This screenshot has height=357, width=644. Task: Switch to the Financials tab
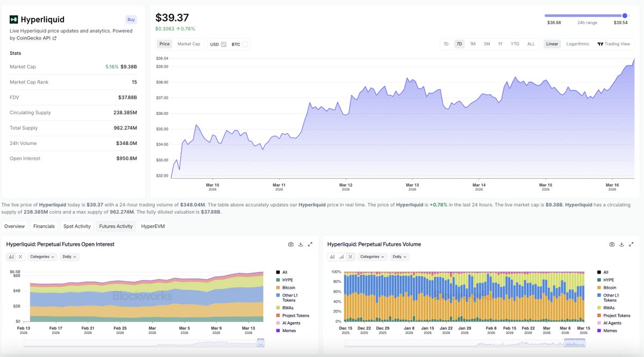point(44,226)
